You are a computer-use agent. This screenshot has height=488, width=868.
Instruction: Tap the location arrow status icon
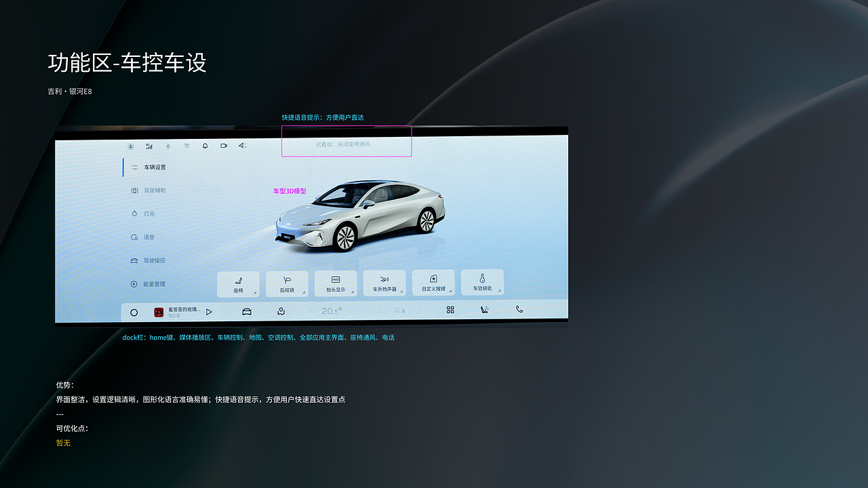pos(242,146)
